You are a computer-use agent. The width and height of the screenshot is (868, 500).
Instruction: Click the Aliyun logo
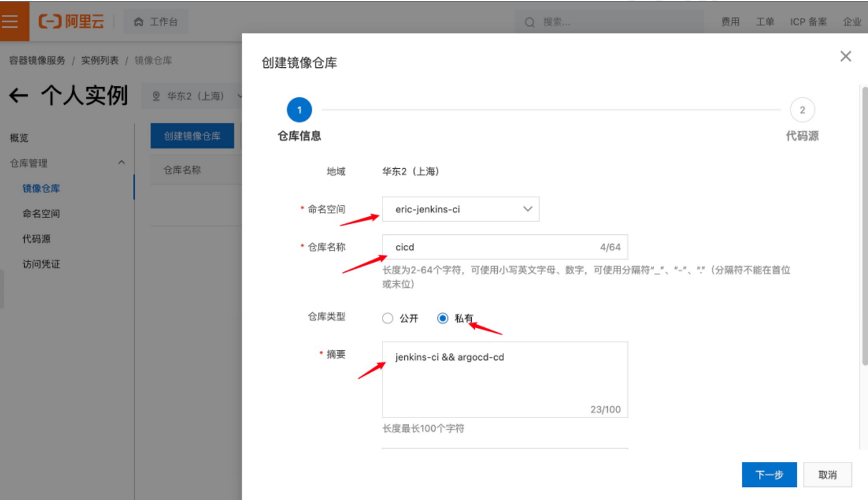tap(71, 22)
